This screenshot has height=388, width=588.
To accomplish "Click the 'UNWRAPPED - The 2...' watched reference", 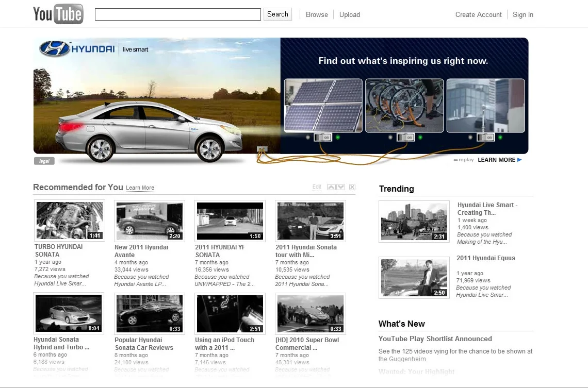I will [224, 284].
